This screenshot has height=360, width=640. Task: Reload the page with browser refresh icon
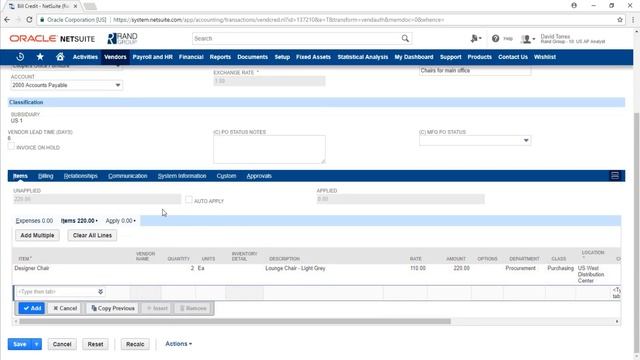29,20
